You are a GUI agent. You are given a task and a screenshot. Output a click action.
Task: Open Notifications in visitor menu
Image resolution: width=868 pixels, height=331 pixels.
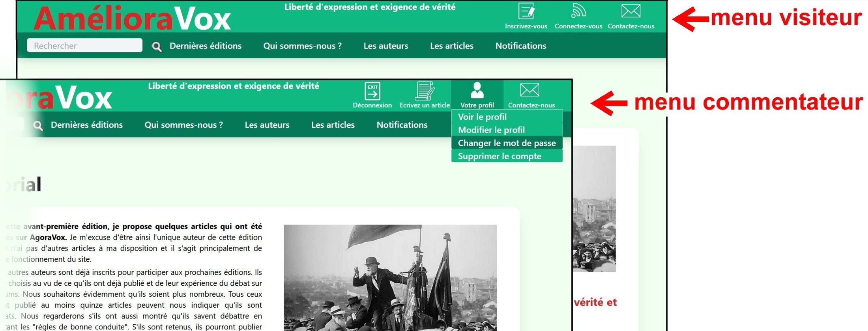pos(520,46)
